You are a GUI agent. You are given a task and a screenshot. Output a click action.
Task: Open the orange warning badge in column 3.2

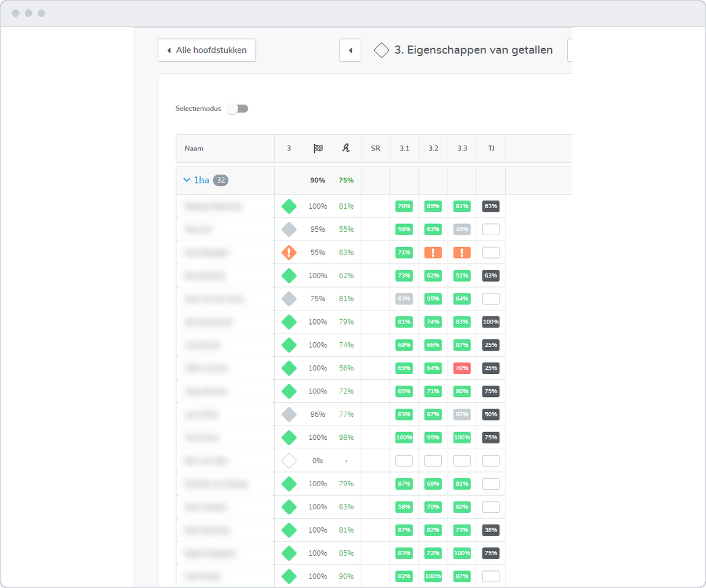click(433, 253)
